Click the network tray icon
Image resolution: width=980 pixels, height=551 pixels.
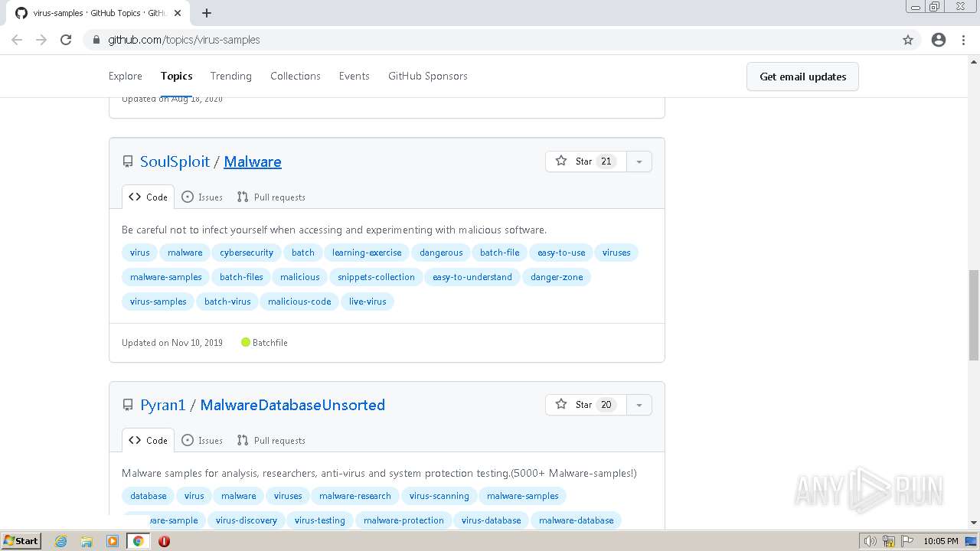pos(889,541)
